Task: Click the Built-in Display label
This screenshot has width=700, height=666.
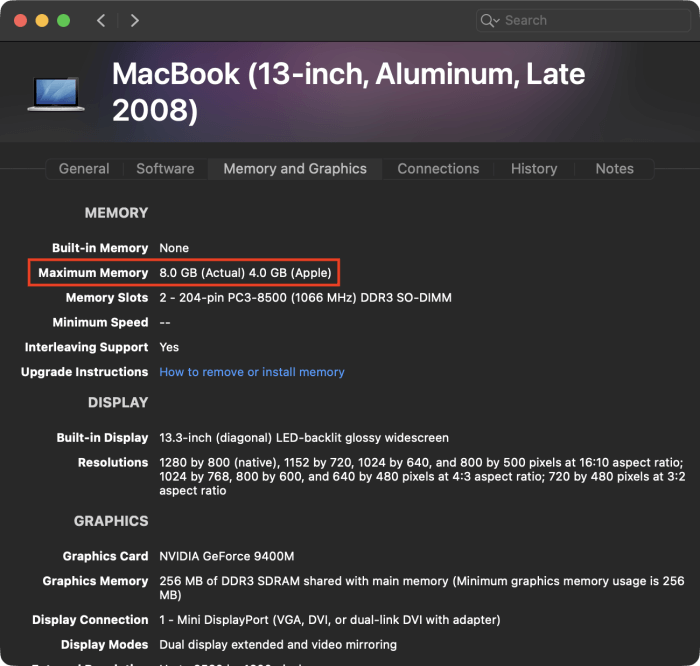Action: click(102, 437)
